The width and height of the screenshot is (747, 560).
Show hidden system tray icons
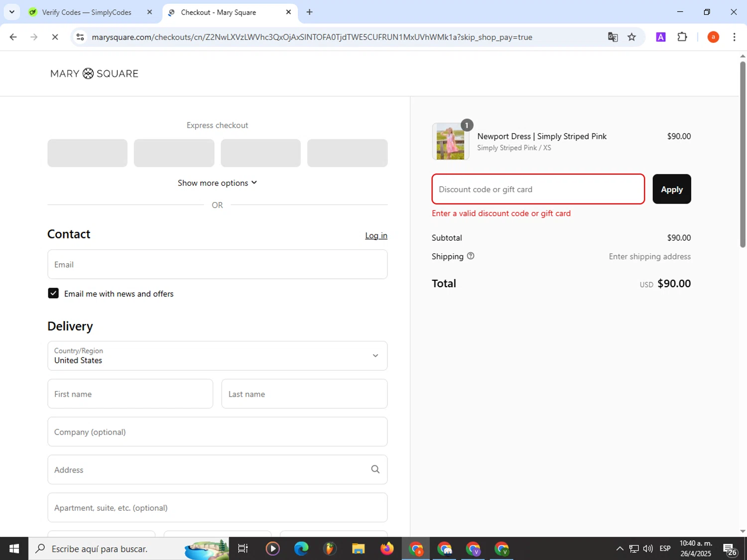click(x=620, y=549)
